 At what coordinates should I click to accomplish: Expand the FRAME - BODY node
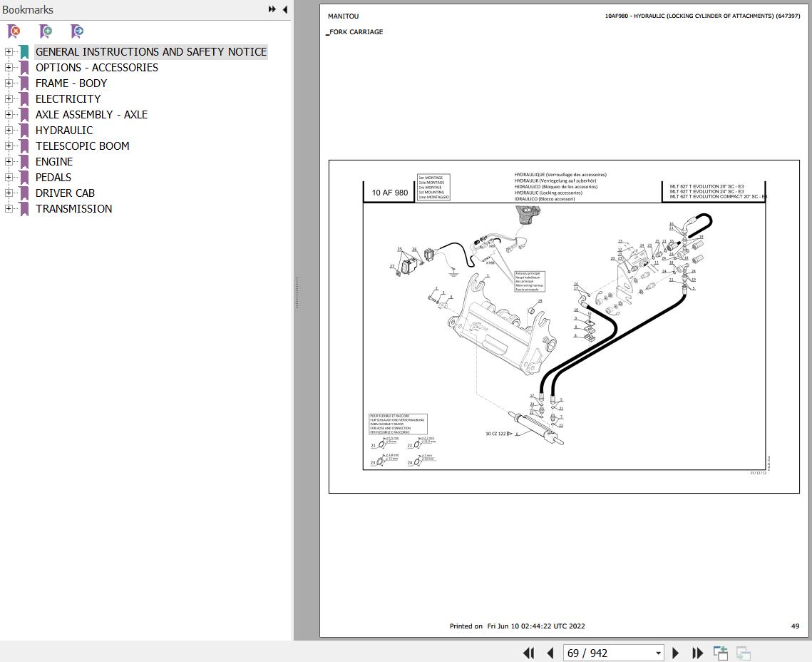(x=9, y=83)
